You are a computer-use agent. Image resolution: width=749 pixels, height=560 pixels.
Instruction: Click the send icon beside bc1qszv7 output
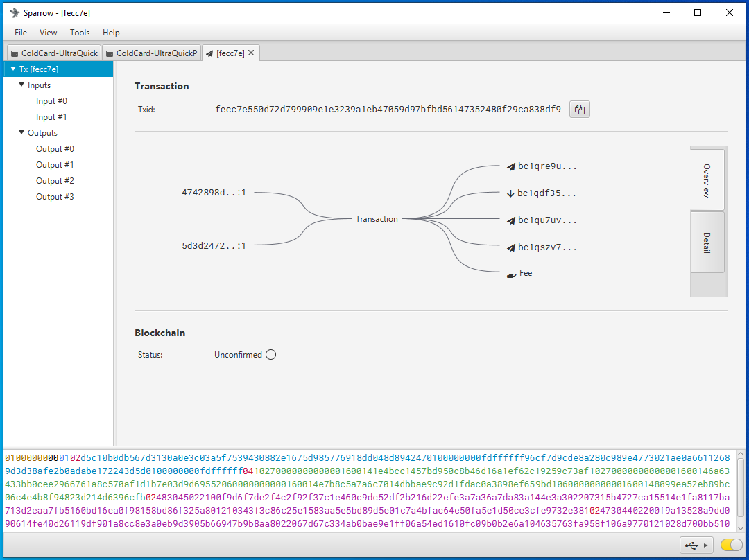pyautogui.click(x=511, y=247)
